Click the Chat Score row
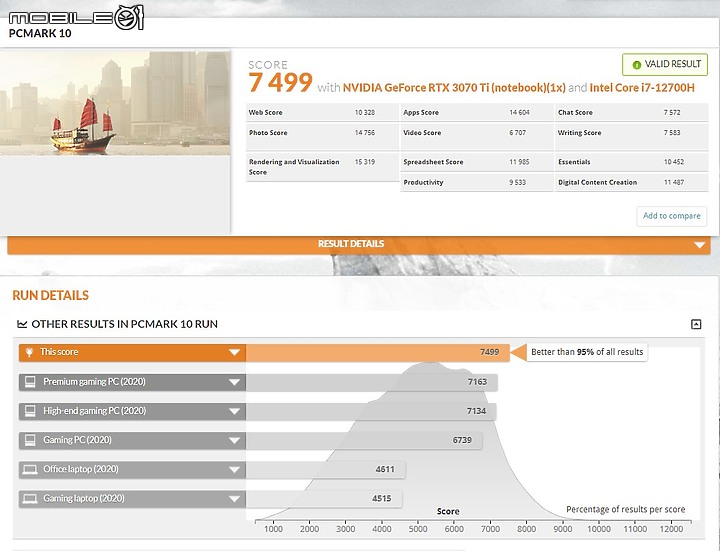Image resolution: width=720 pixels, height=551 pixels. pyautogui.click(x=632, y=112)
